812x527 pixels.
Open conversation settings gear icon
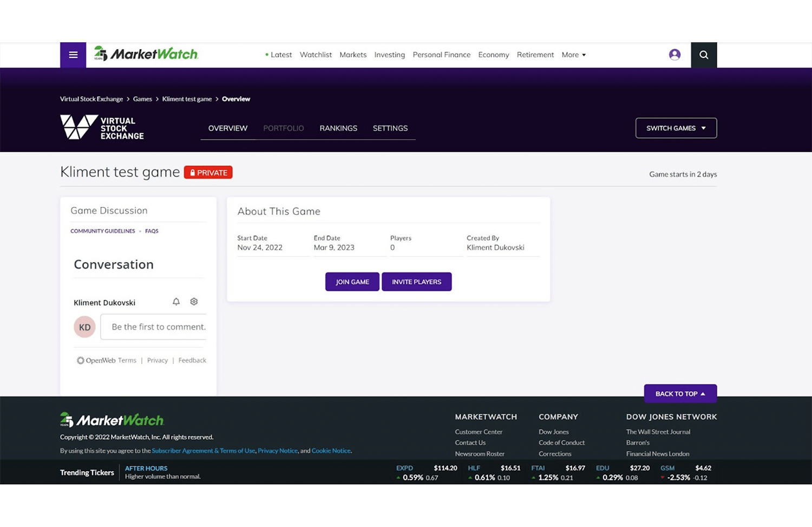(x=194, y=302)
